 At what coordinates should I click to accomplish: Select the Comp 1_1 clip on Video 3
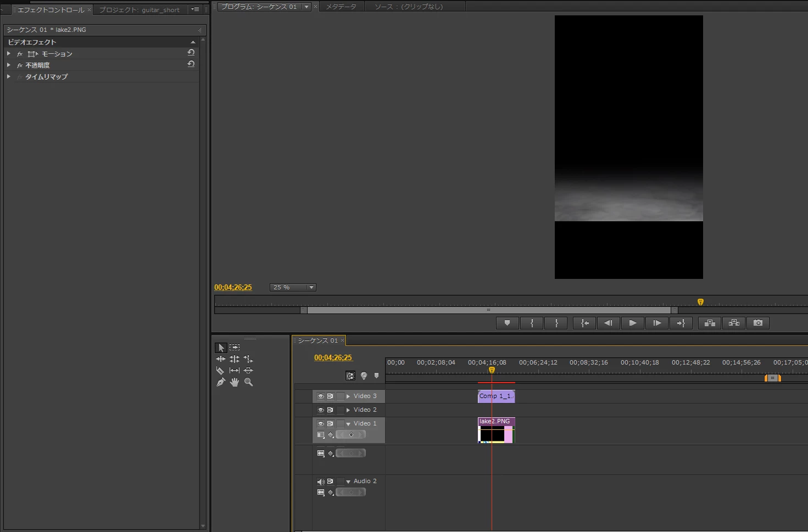496,396
